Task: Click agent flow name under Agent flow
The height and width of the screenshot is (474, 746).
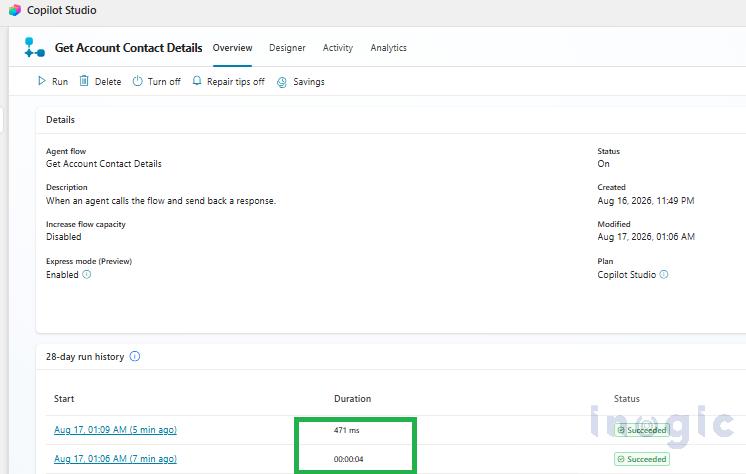Action: 104,164
